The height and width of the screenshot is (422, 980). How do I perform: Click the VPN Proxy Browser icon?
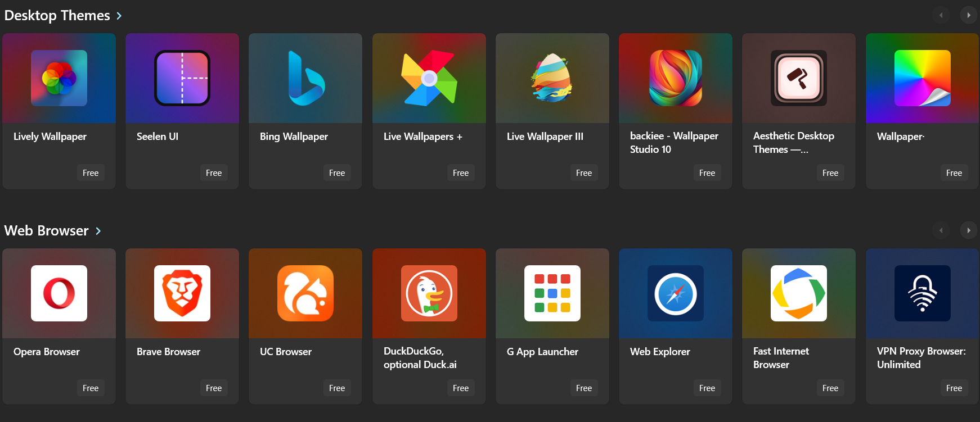[x=923, y=293]
